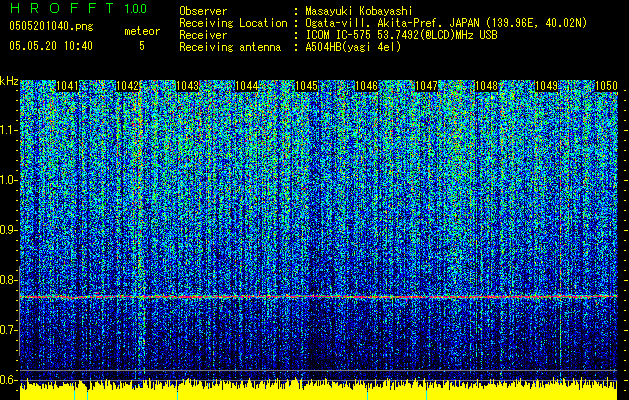Image resolution: width=629 pixels, height=400 pixels.
Task: Click the 1042 time marker
Action: tap(127, 86)
